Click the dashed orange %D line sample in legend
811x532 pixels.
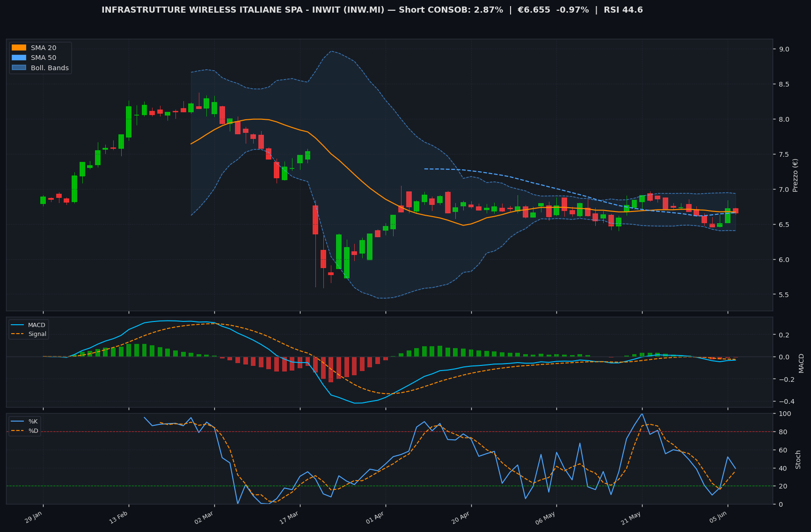click(18, 430)
